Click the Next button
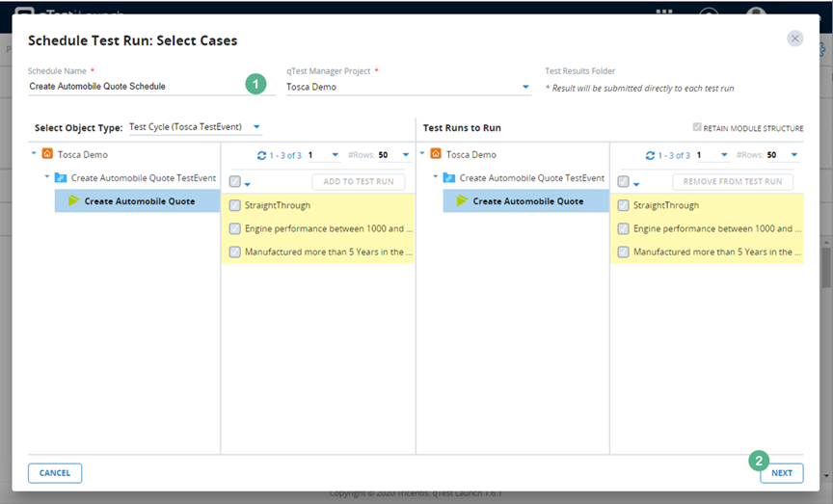Viewport: 833px width, 504px height. tap(781, 473)
